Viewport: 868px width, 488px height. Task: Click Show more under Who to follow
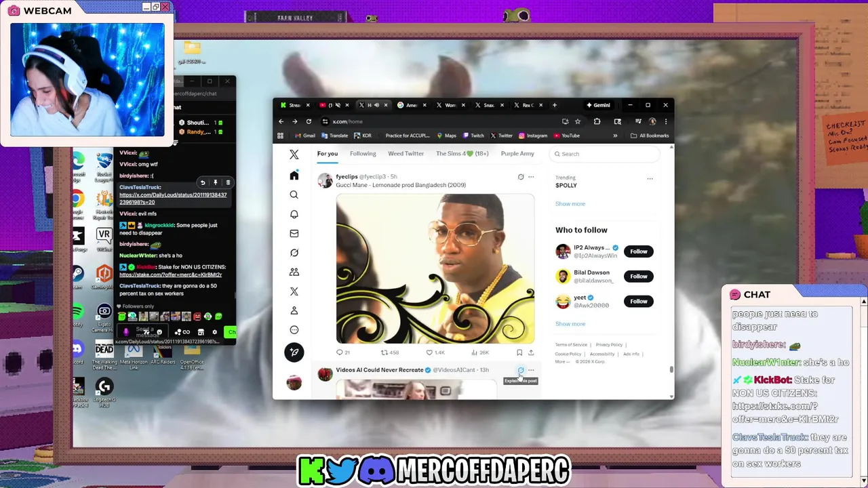point(570,323)
